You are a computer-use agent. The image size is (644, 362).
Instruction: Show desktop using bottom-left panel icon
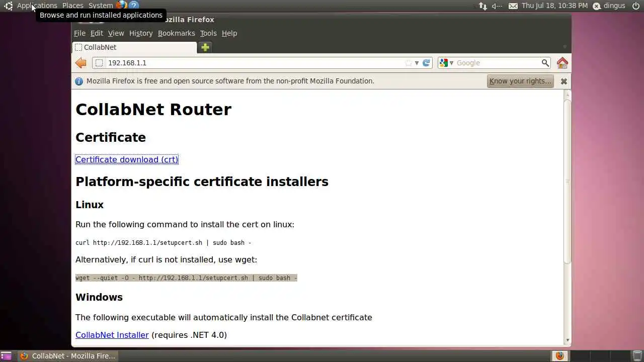pos(6,356)
